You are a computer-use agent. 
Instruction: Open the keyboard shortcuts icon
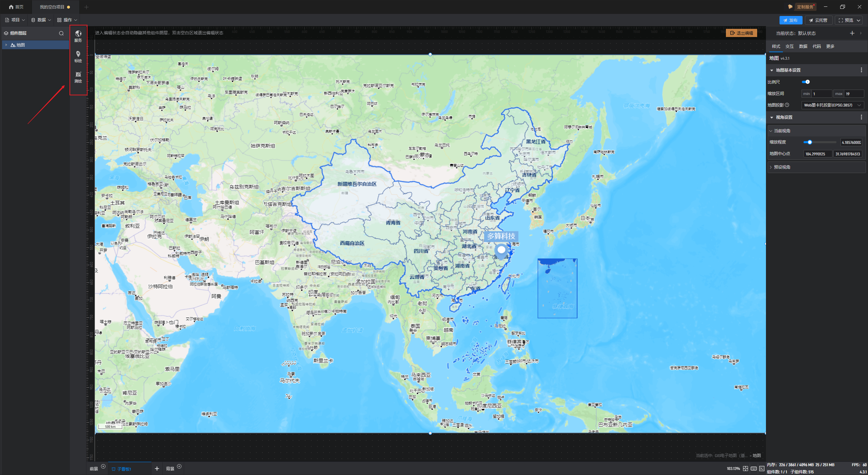point(753,469)
